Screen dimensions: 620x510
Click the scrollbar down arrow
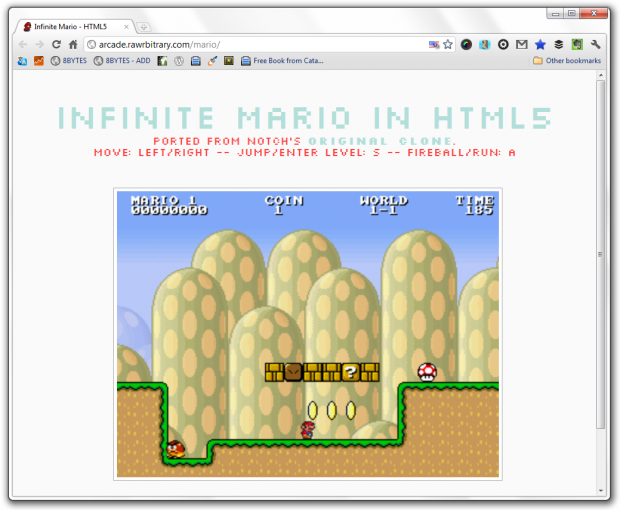[x=601, y=491]
